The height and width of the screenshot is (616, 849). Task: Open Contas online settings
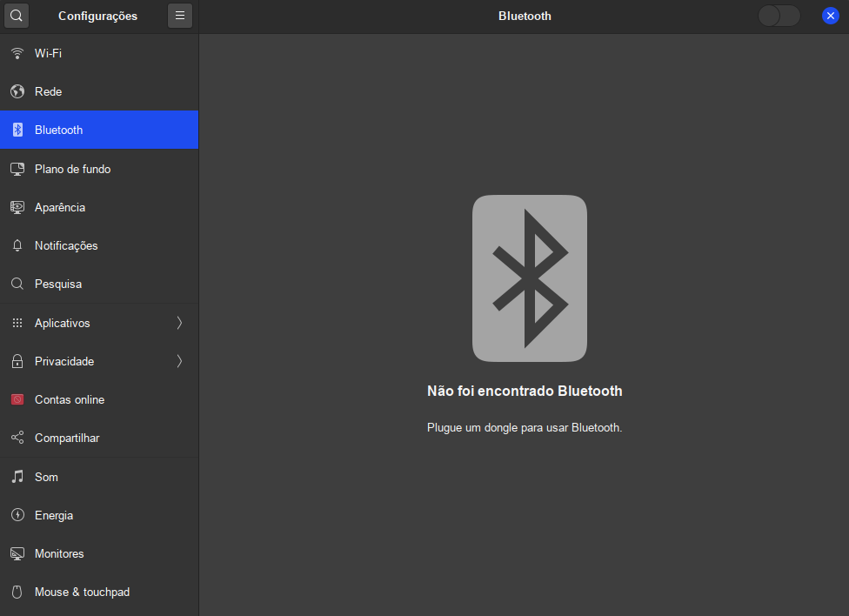tap(70, 399)
